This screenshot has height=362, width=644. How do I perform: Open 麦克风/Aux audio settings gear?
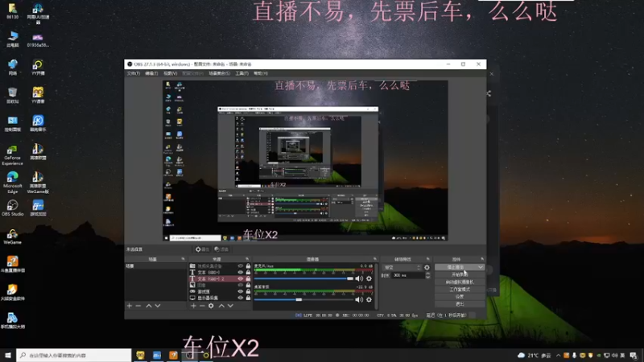tap(369, 278)
